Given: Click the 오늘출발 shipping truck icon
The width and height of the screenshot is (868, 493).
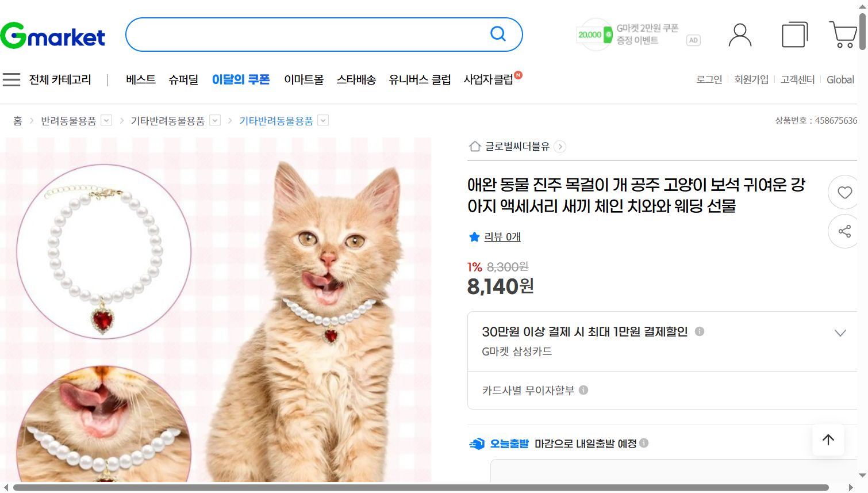Looking at the screenshot, I should pos(476,444).
